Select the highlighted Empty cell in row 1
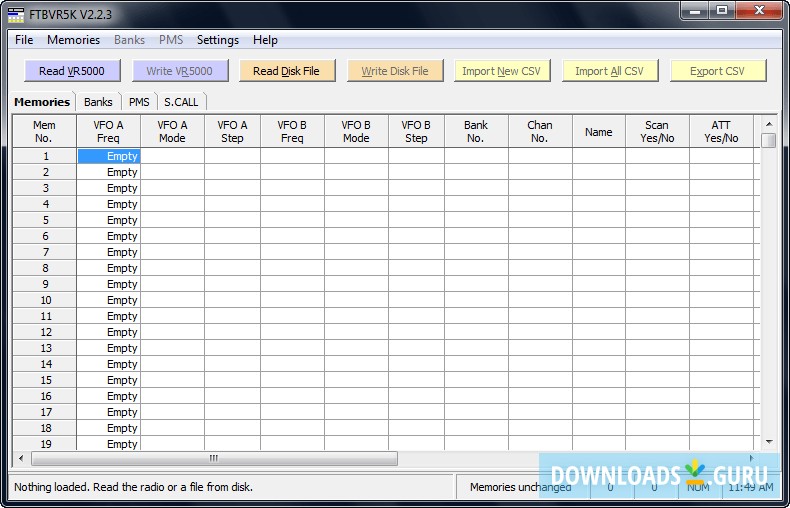The width and height of the screenshot is (790, 508). [108, 156]
